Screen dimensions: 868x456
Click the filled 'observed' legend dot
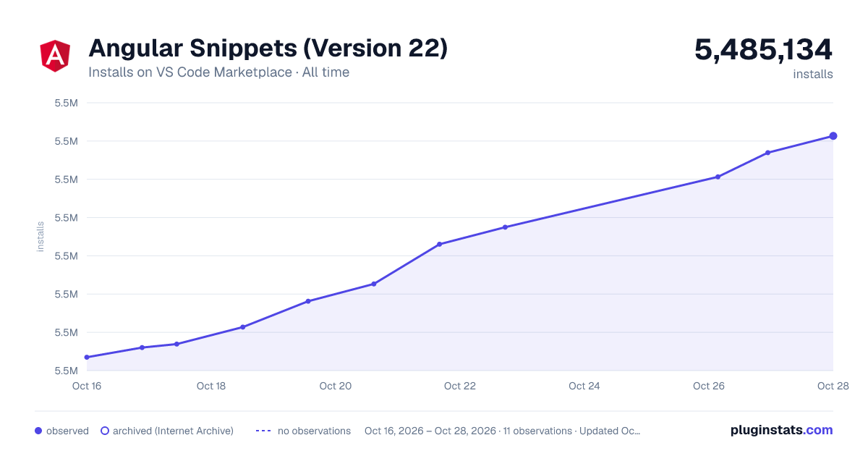click(38, 431)
